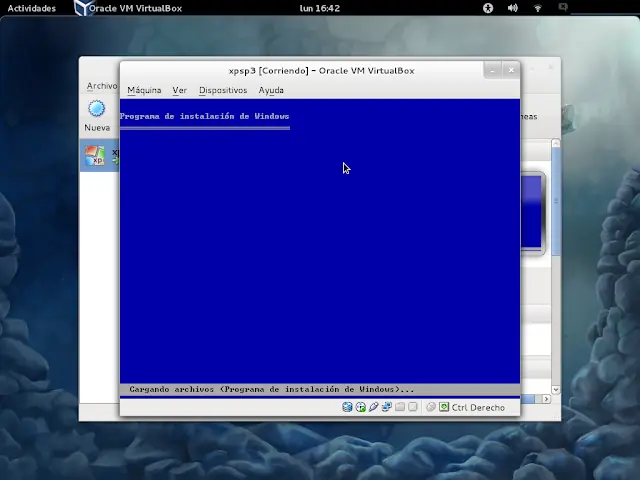The image size is (640, 480).
Task: Open the Máquina menu
Action: 144,90
